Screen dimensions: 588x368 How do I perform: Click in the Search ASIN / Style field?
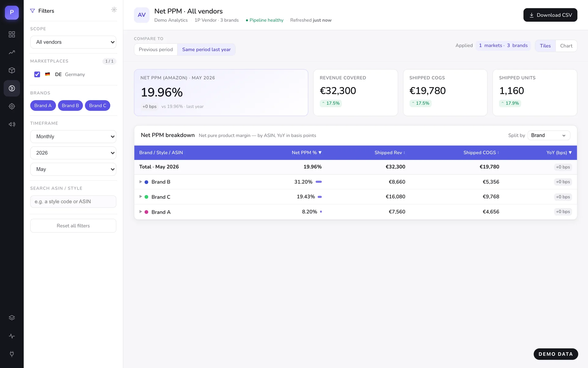pos(73,201)
